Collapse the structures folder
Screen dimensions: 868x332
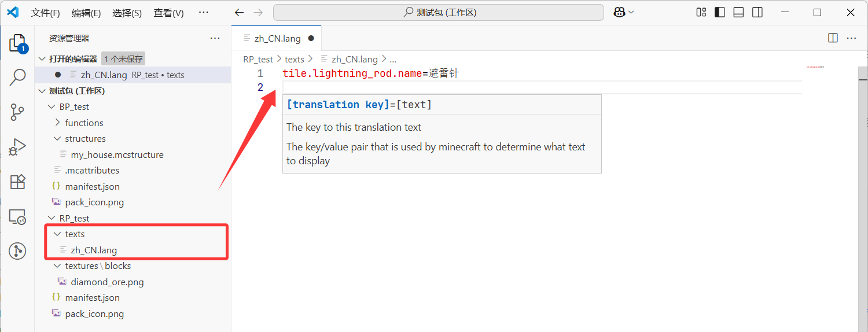85,139
